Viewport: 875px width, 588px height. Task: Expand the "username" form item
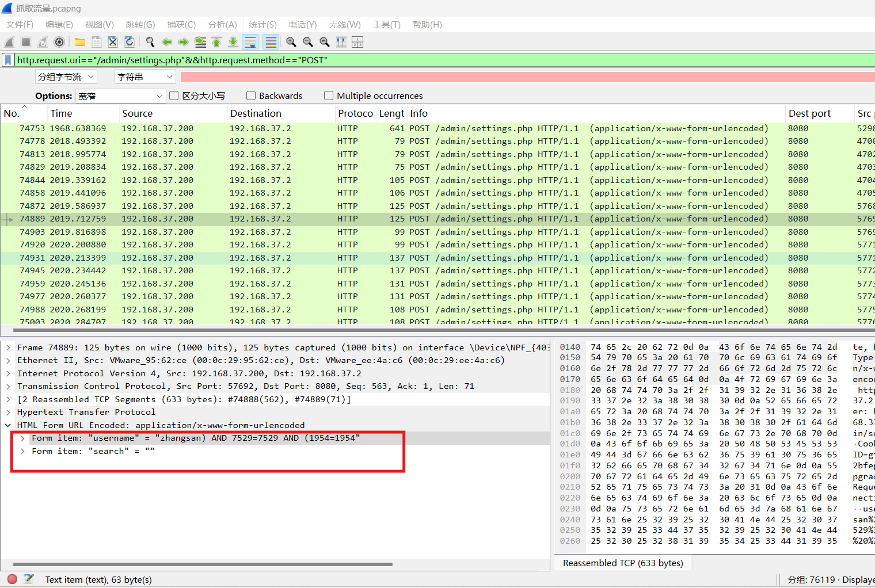pyautogui.click(x=22, y=438)
